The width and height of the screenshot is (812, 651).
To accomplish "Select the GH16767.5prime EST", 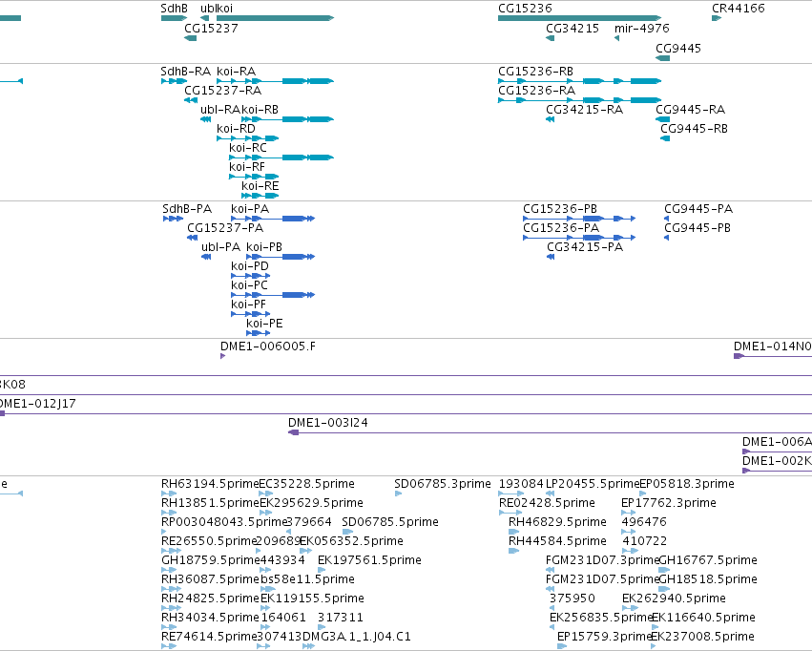I will click(664, 570).
